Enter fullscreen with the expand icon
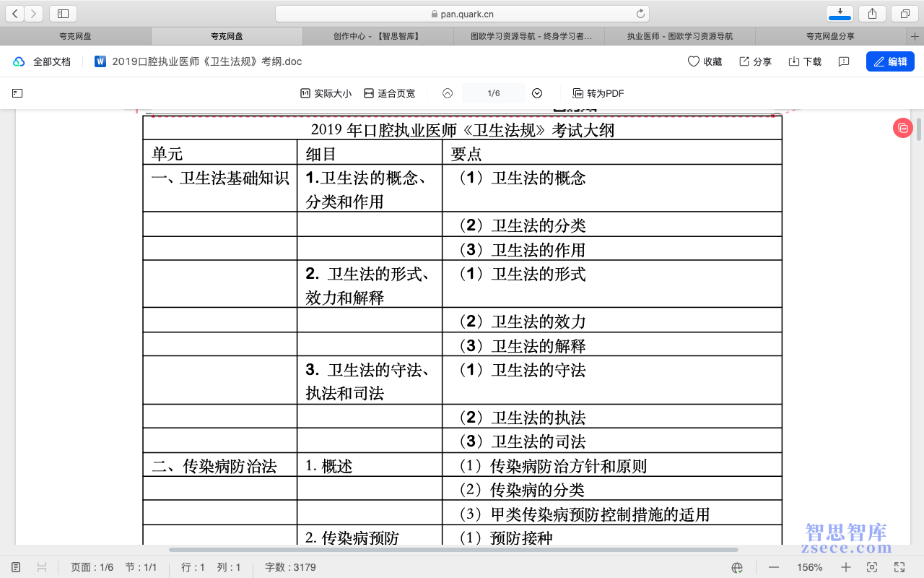The width and height of the screenshot is (924, 578). (x=899, y=567)
